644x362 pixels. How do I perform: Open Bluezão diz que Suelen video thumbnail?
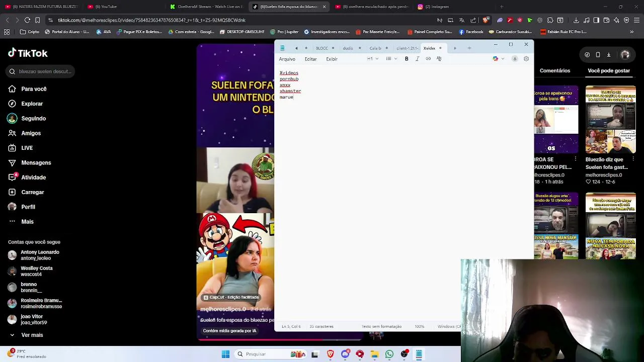pos(610,120)
